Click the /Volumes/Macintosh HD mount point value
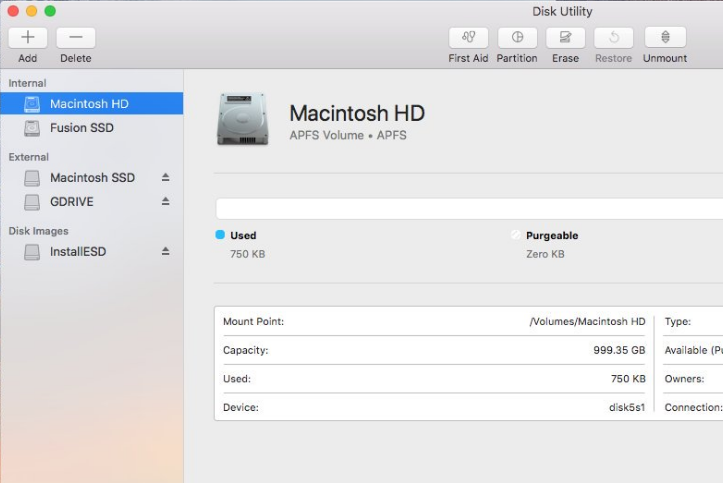Screen dimensions: 723x483 pos(587,322)
